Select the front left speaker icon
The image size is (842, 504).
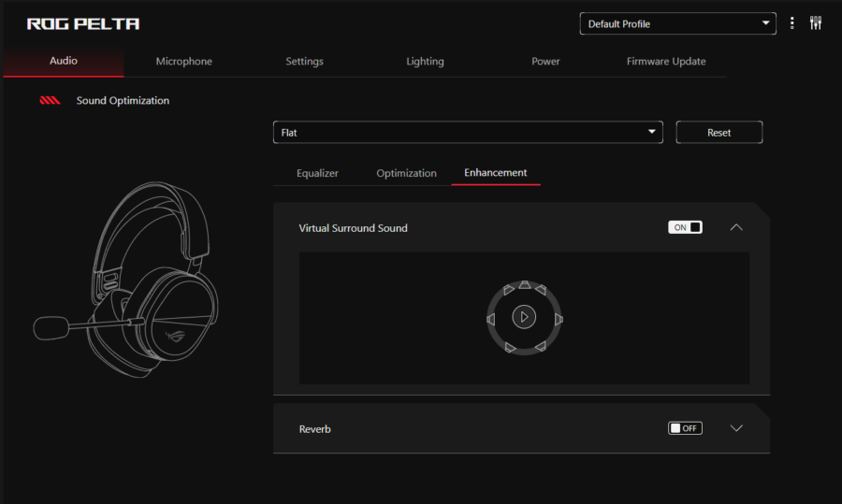(509, 290)
